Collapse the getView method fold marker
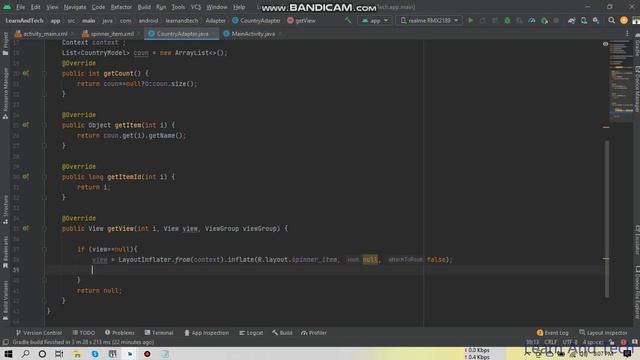 tap(44, 229)
